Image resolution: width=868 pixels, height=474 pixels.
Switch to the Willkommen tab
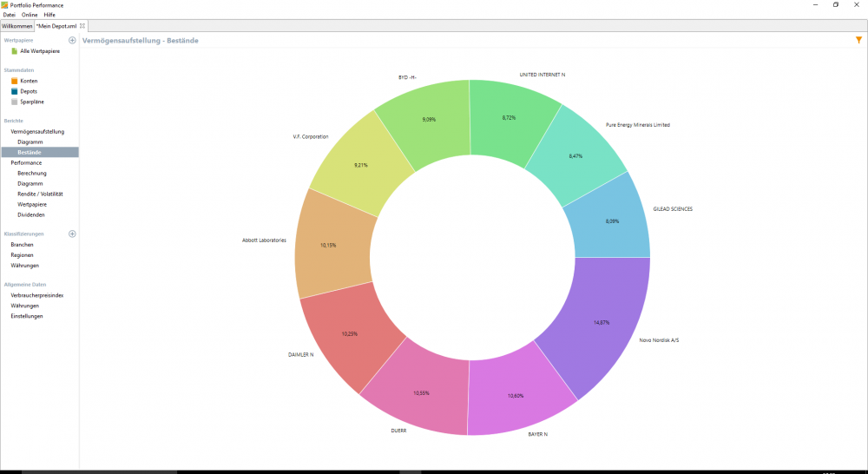point(17,26)
